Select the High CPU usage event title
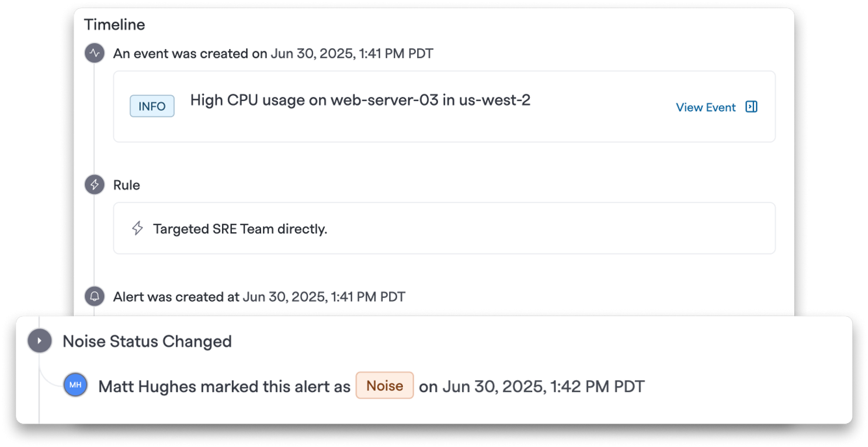Screen dimensions: 868x447 (x=360, y=100)
